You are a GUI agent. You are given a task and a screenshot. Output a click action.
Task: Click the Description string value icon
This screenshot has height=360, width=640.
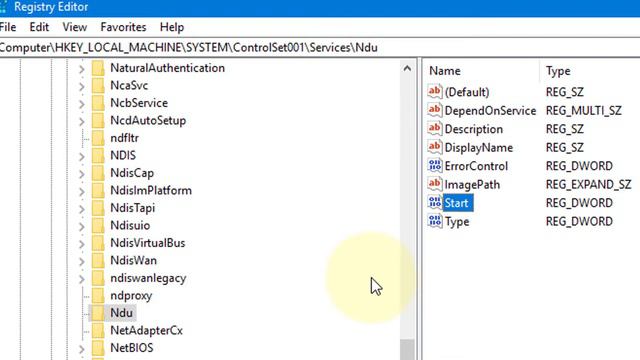(x=435, y=129)
